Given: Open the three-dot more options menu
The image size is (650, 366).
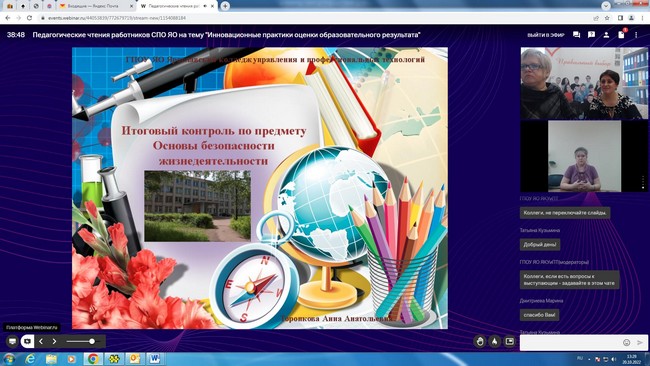Looking at the screenshot, I should pos(636,35).
